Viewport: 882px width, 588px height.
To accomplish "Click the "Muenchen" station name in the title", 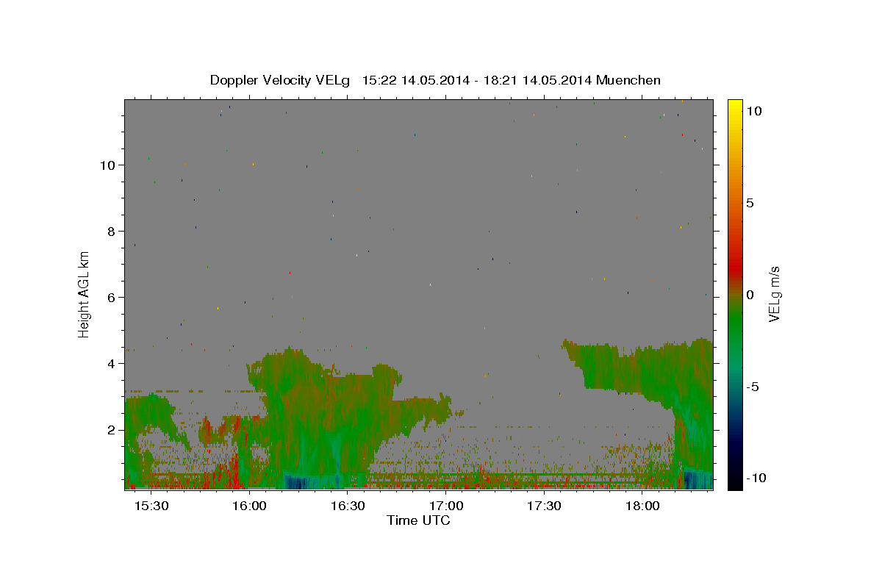I will [x=628, y=80].
